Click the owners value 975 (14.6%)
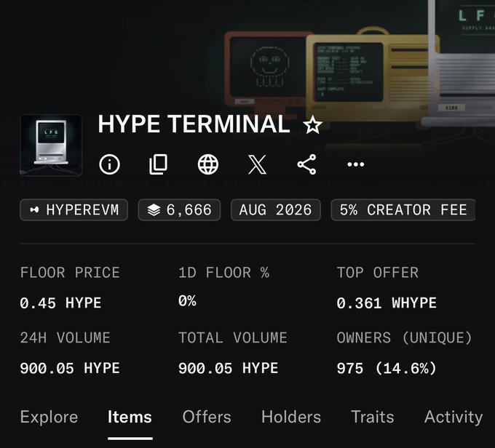 387,368
